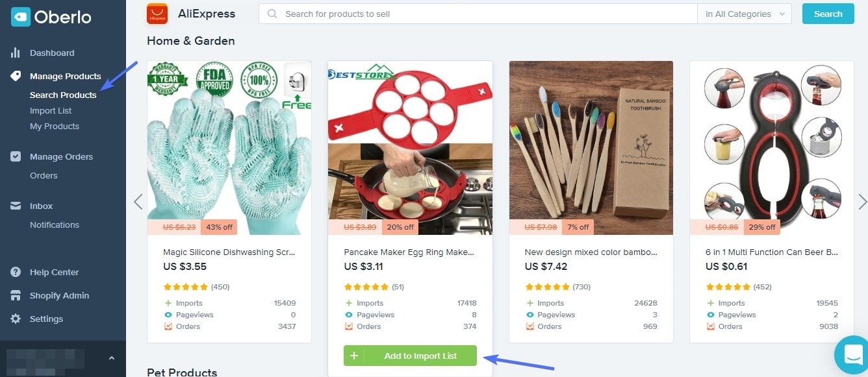This screenshot has width=868, height=377.
Task: Open the bamboo toothbrush product thumbnail
Action: [591, 148]
